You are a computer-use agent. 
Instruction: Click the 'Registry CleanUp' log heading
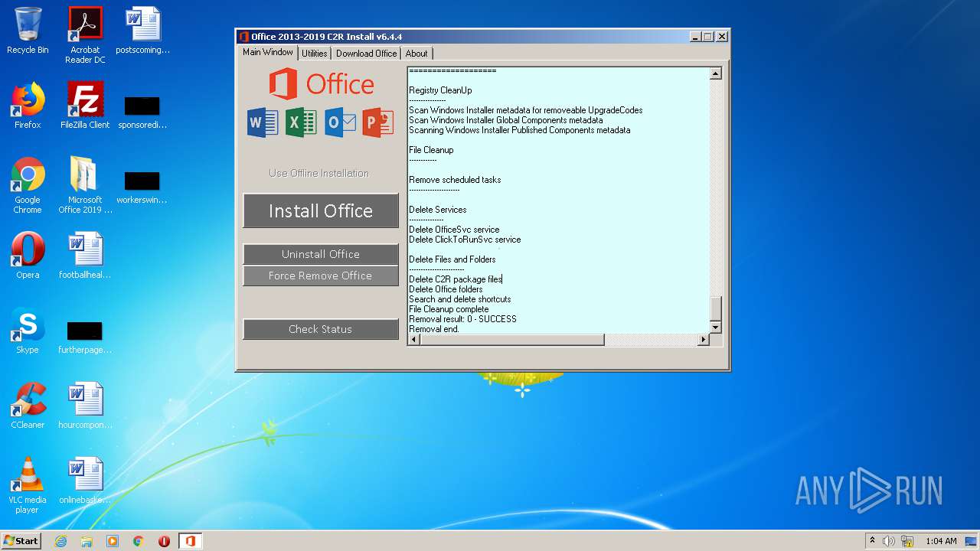[x=440, y=90]
